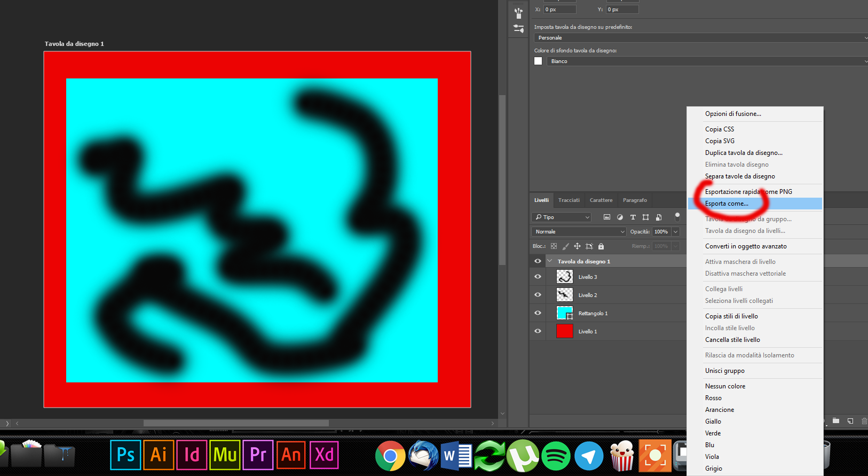
Task: Lock position move icon
Action: 577,246
